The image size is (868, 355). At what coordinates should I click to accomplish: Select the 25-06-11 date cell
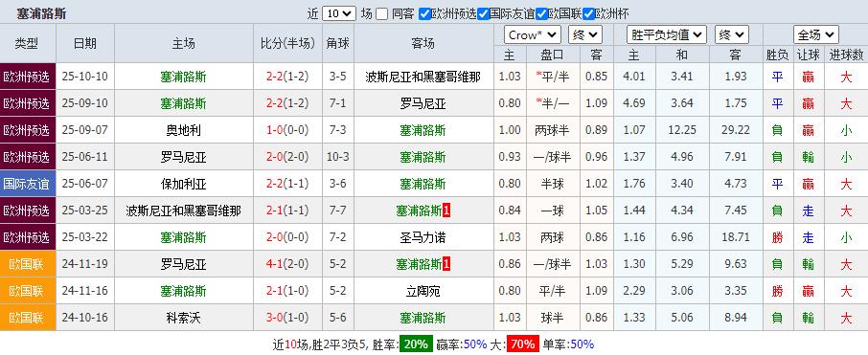coord(84,157)
